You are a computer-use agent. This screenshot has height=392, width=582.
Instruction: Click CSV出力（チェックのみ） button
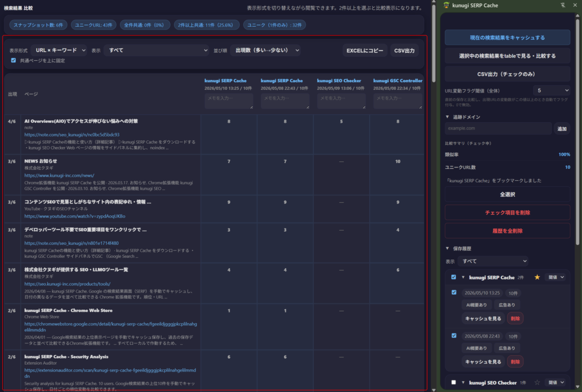click(x=508, y=74)
